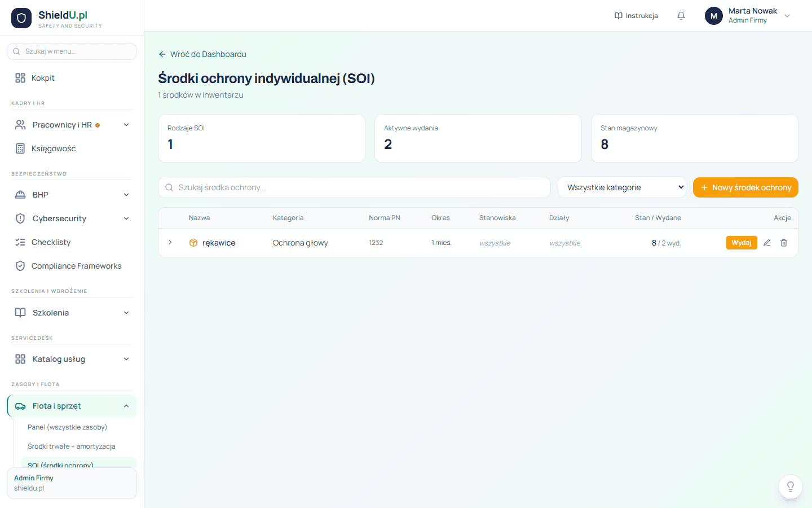Click the Compliance Frameworks shield-check icon
Viewport: 812px width, 508px height.
point(20,266)
